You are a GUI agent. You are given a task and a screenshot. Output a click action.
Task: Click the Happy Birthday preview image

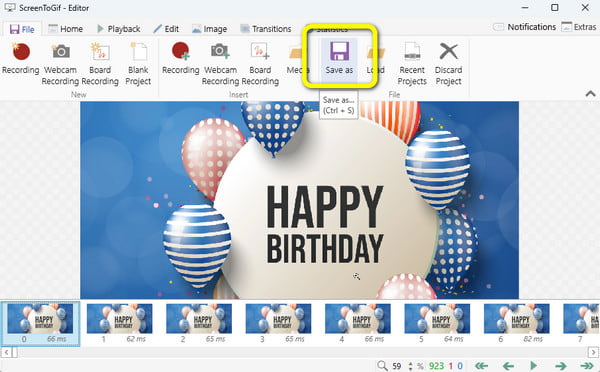coord(299,200)
